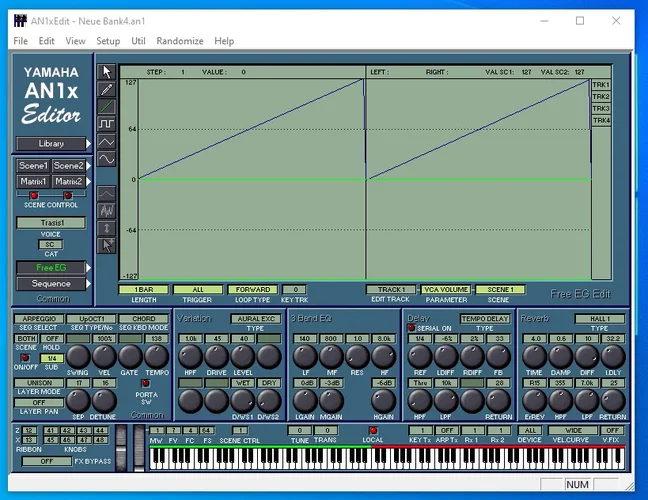Viewport: 648px width, 500px height.
Task: Click the Reverb DAMP knob
Action: point(560,357)
